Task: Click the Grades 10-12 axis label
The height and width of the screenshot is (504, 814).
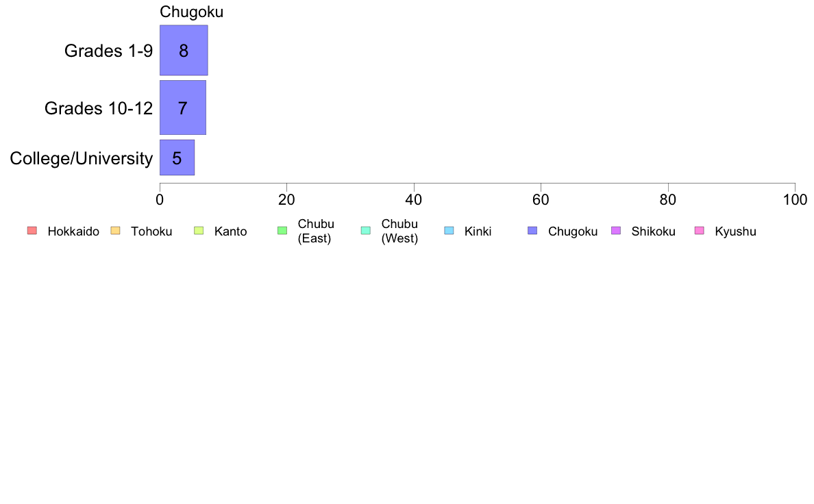Action: (99, 108)
